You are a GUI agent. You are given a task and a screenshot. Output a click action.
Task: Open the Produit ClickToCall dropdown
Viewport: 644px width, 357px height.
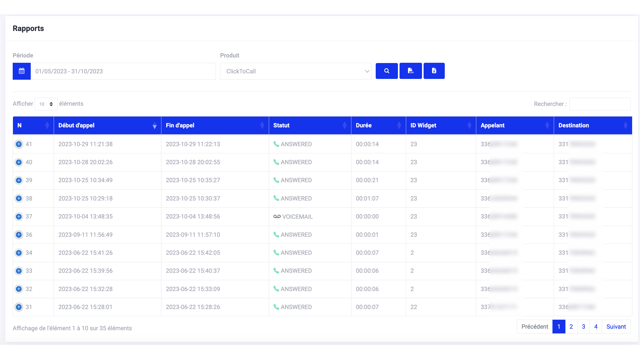coord(296,71)
